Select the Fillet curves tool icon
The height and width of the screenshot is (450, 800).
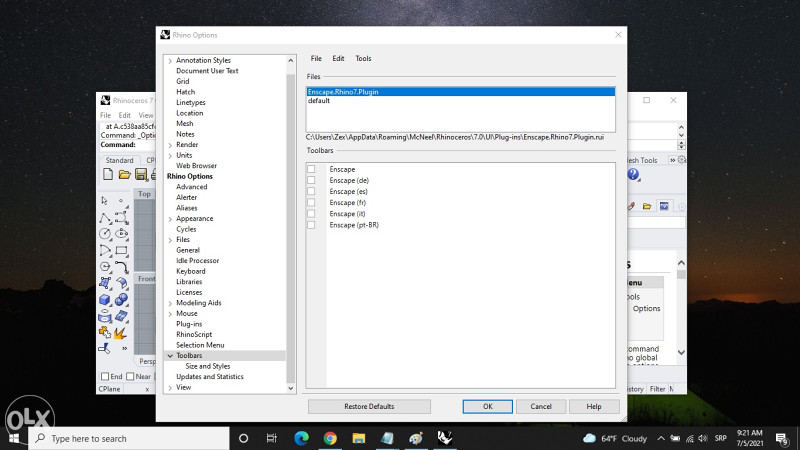click(x=121, y=267)
